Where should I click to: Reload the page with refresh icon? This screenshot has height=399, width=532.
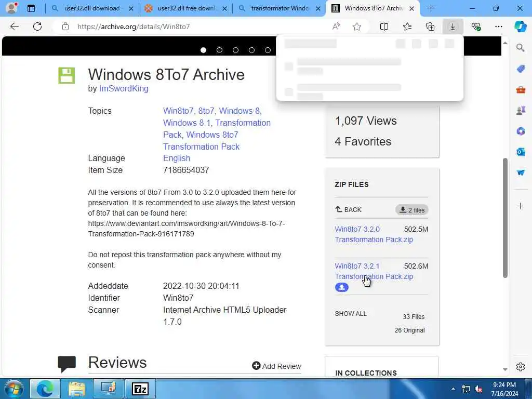pos(37,26)
